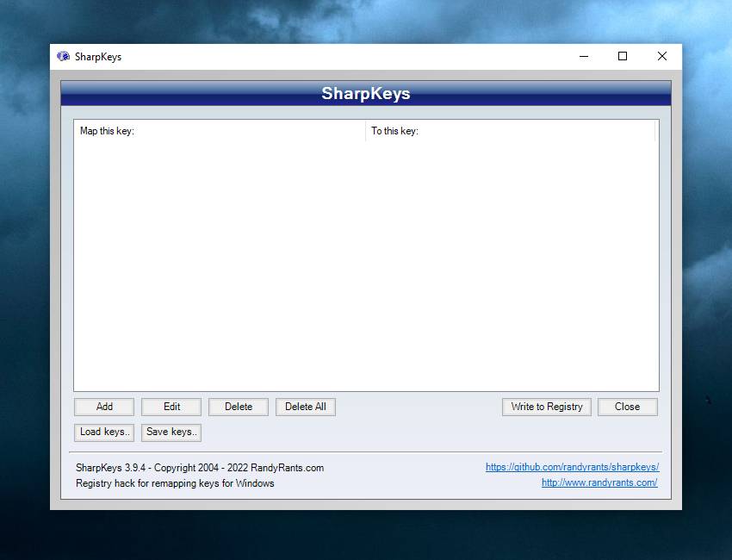The image size is (732, 560).
Task: Close the window using the title bar X
Action: tap(661, 57)
